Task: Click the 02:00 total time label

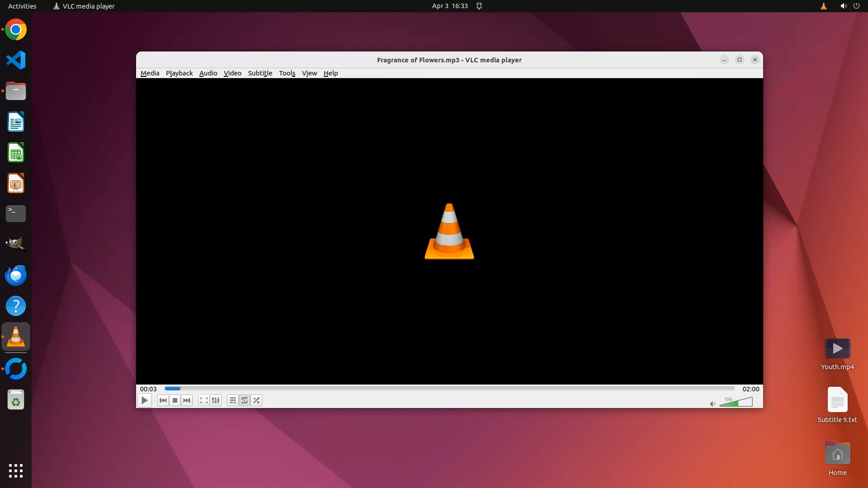Action: click(750, 389)
